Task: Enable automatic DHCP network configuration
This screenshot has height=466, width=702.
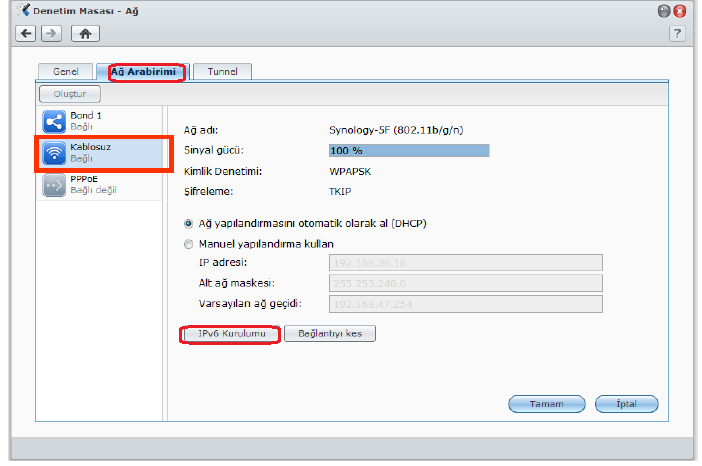Action: tap(189, 223)
